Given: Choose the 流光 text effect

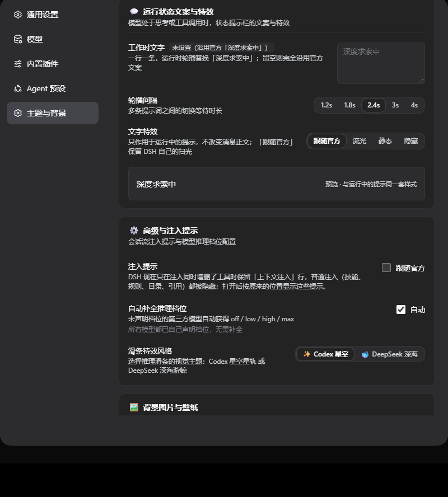Looking at the screenshot, I should click(359, 140).
